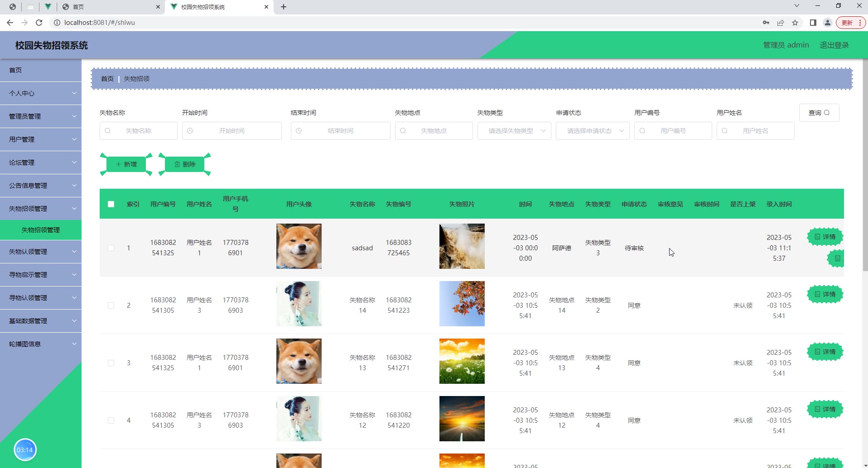Expand the 轮播图信息 sidebar menu
868x468 pixels.
(x=41, y=344)
